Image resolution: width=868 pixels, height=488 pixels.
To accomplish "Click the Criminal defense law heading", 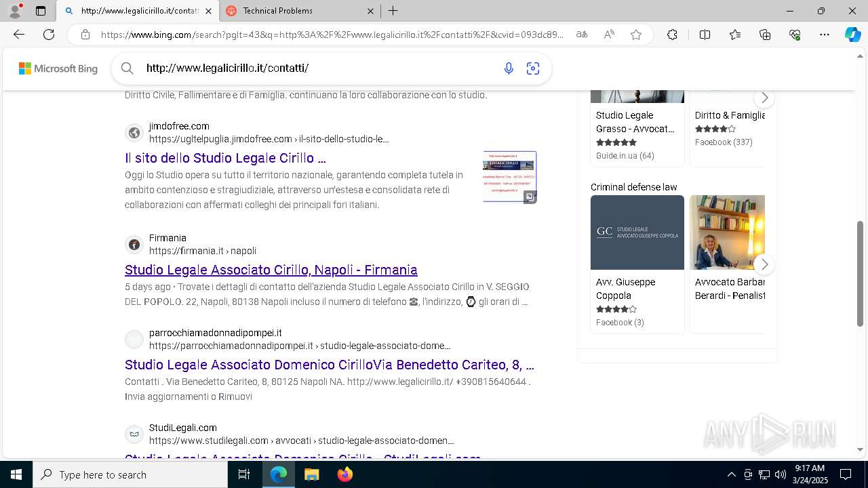I will pyautogui.click(x=634, y=187).
